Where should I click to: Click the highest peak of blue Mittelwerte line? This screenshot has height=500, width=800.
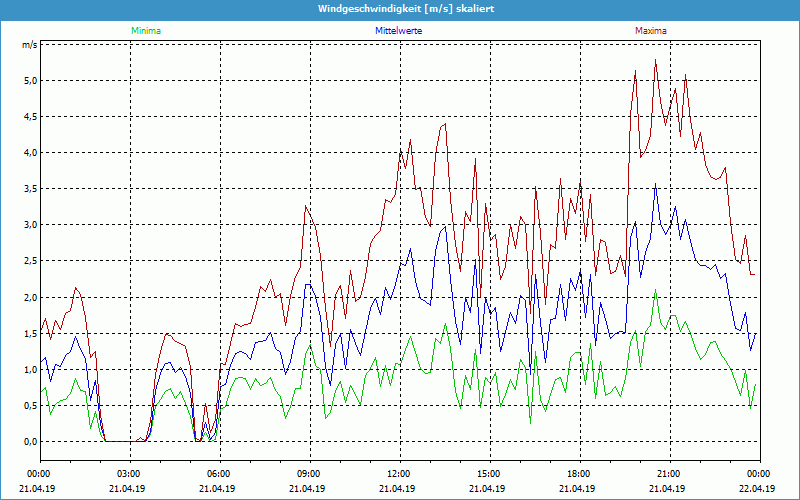pos(656,184)
